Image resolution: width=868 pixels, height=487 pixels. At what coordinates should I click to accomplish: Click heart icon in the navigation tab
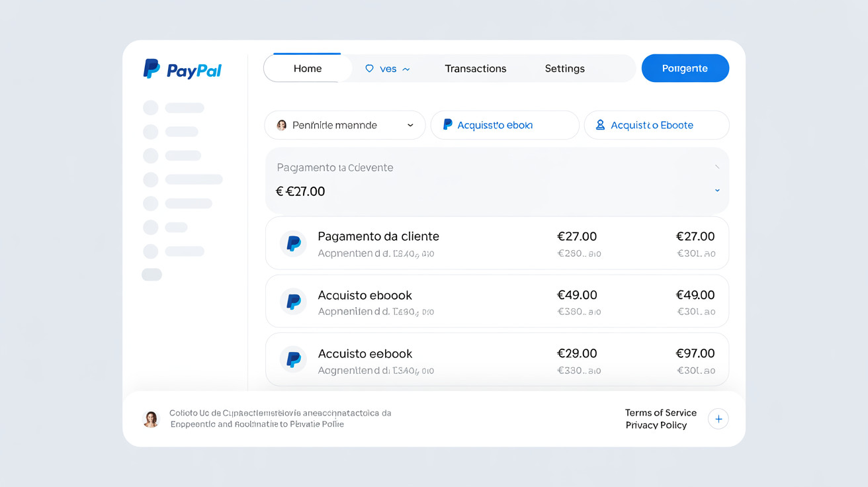click(369, 68)
